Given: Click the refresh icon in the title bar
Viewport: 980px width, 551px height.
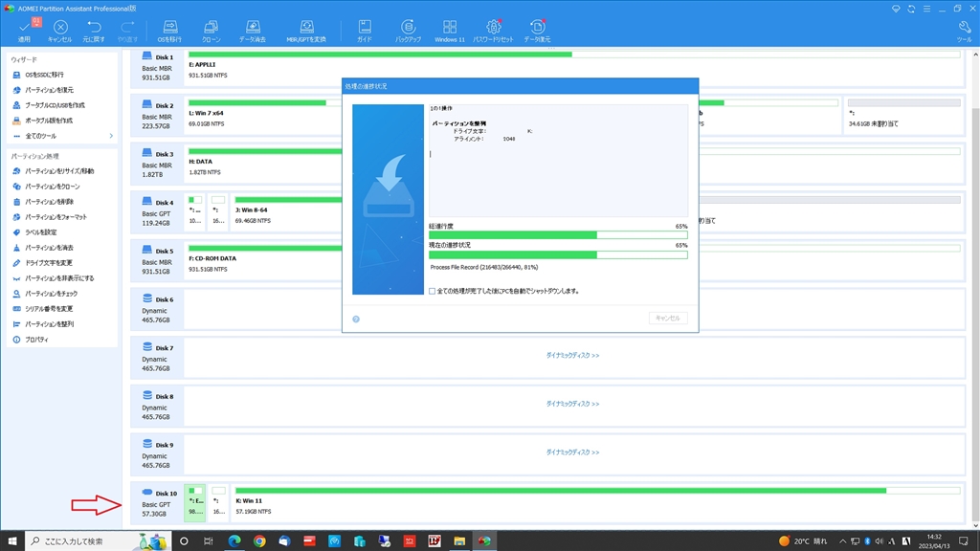Looking at the screenshot, I should click(911, 9).
